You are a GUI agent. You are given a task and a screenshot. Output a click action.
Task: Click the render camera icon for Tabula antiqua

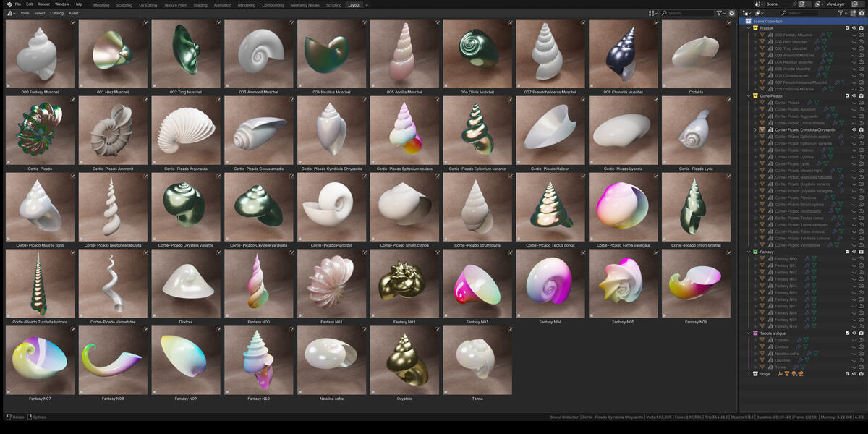861,333
